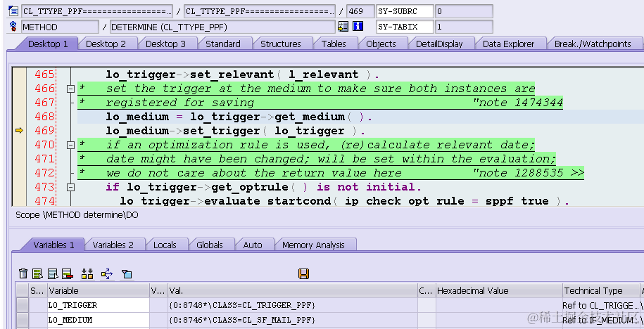Click the CL_TRIGGER_PPF value cell
644x329 pixels.
coord(292,305)
